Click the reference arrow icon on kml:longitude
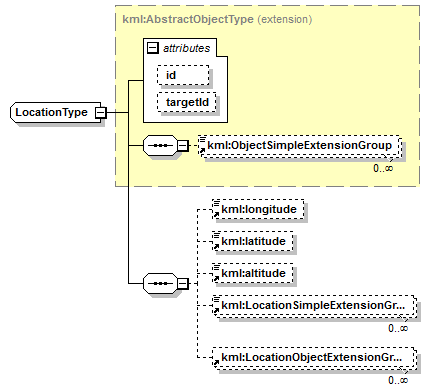This screenshot has width=445, height=392. [x=216, y=215]
